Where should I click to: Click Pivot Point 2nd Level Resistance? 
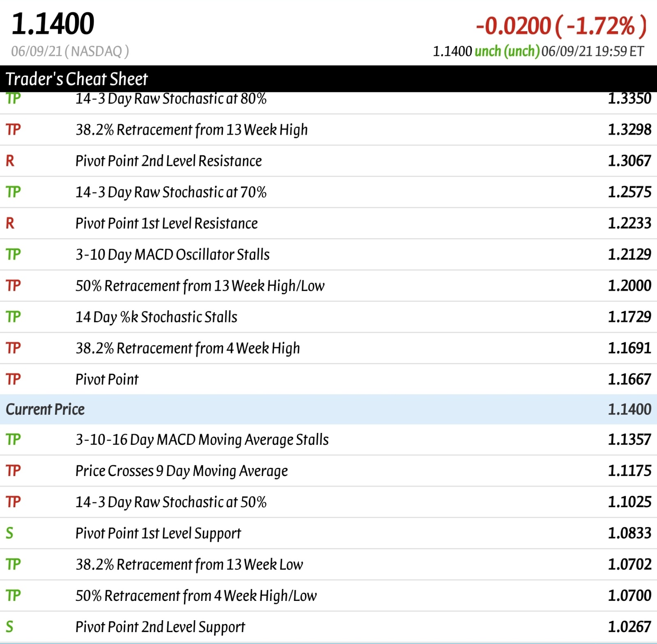[x=168, y=161]
